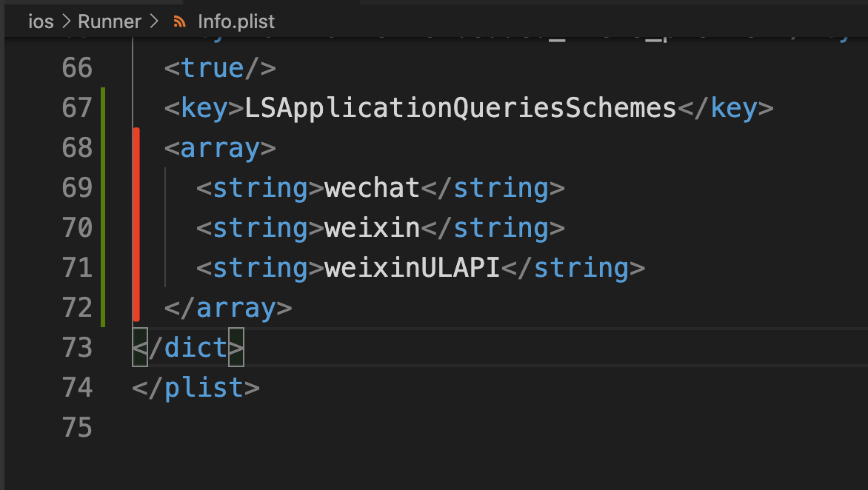Screen dimensions: 868x490
Task: Open the Info.plist breadcrumb item
Action: point(236,21)
